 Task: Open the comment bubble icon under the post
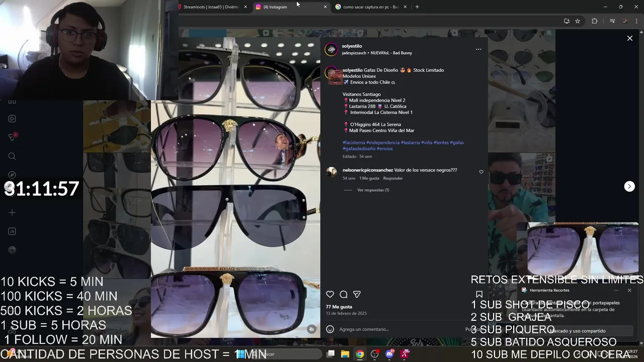coord(343,295)
